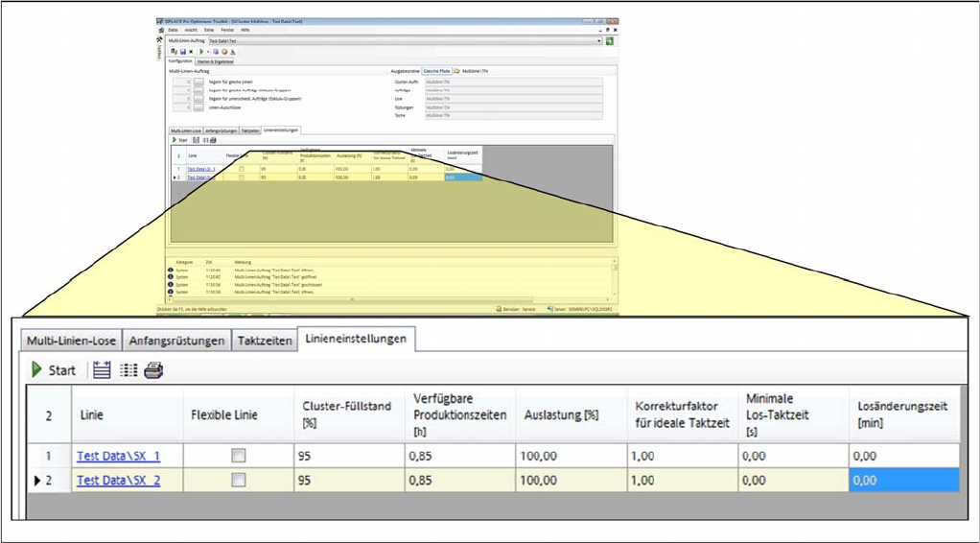980x543 pixels.
Task: Click the black X delete icon in top toolbar
Action: pos(190,51)
